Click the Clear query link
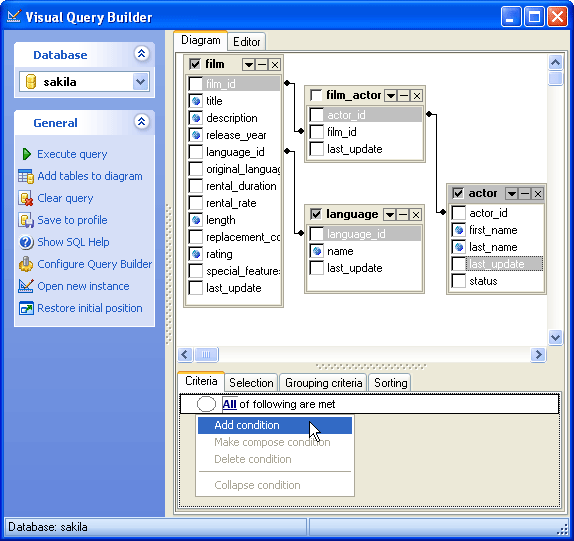The image size is (574, 541). click(x=65, y=198)
